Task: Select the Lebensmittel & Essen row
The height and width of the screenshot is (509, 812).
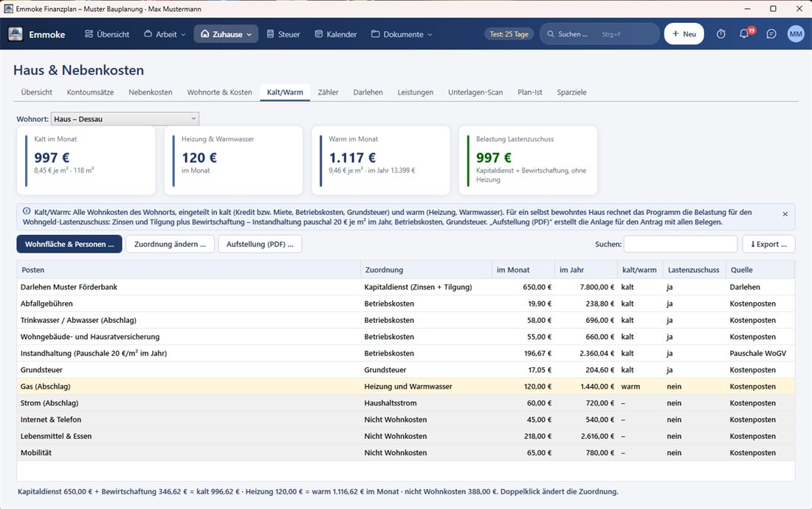Action: (405, 436)
